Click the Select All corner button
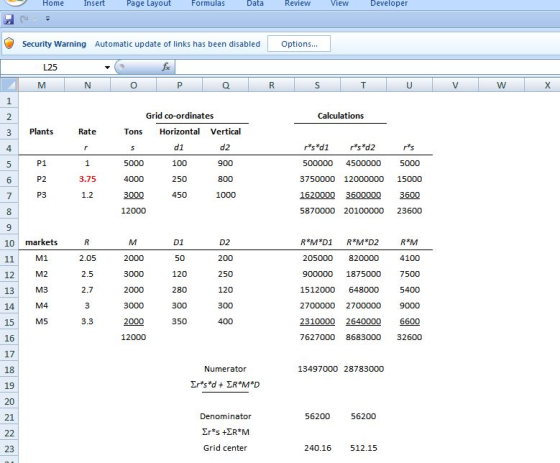 point(9,85)
